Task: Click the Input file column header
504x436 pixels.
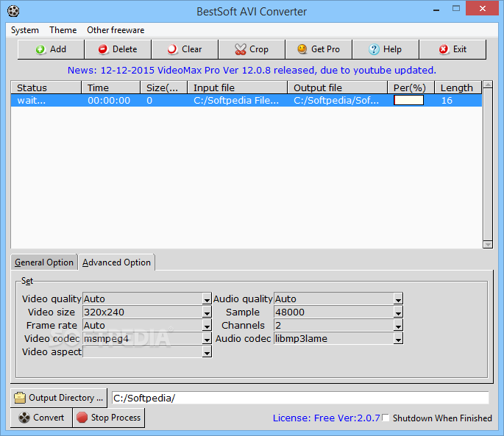Action: (x=237, y=87)
